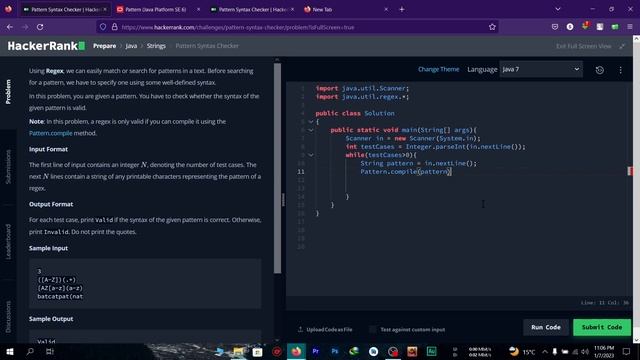Click the panel splitter handle
Screen dimensions: 640x360
coord(283,200)
